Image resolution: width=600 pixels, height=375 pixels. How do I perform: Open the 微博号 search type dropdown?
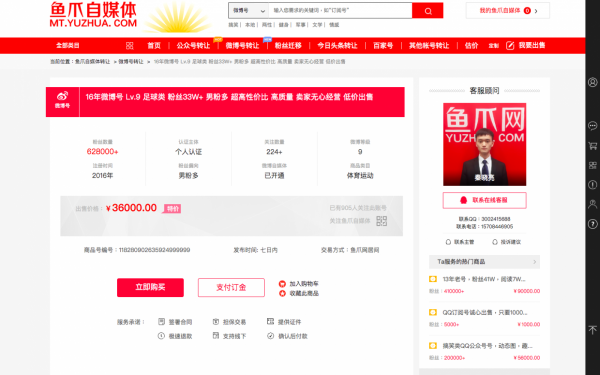coord(249,11)
